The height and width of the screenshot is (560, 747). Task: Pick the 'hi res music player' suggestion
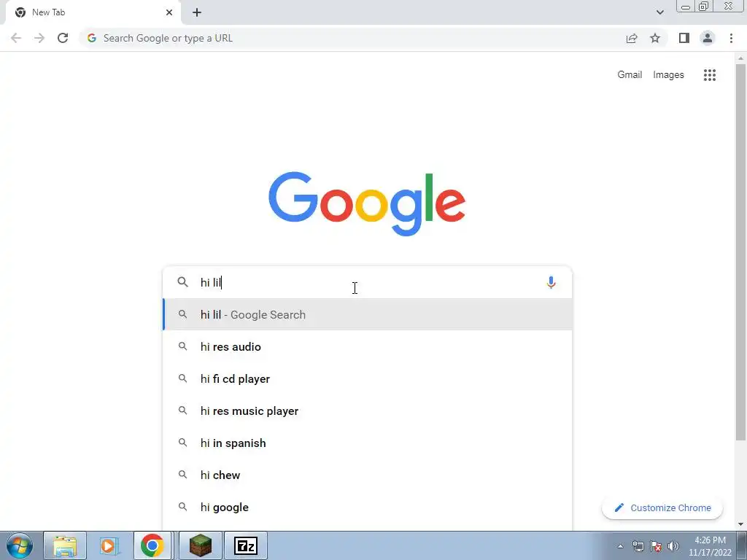[x=368, y=411]
